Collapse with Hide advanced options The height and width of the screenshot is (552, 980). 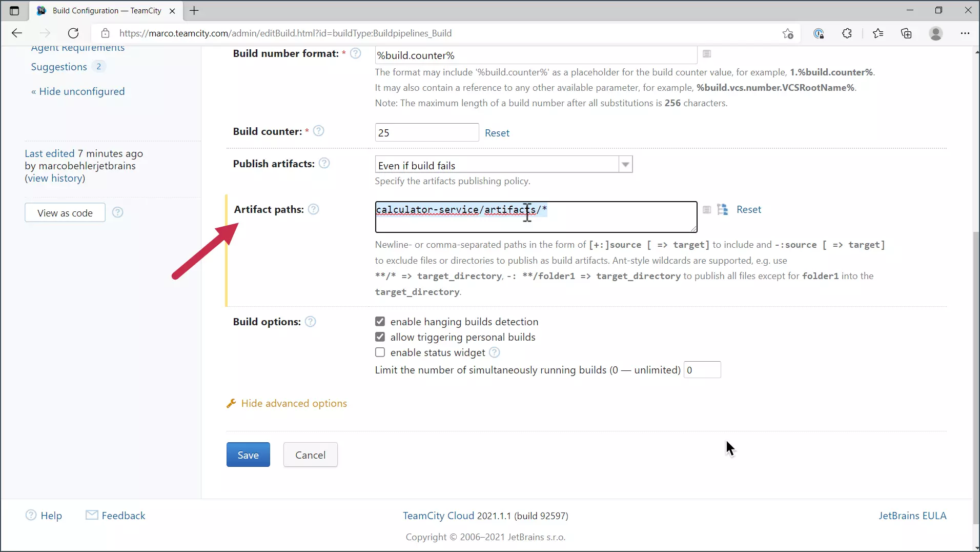294,403
